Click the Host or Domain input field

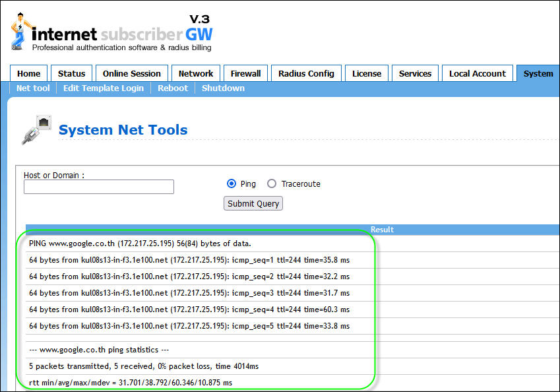99,187
